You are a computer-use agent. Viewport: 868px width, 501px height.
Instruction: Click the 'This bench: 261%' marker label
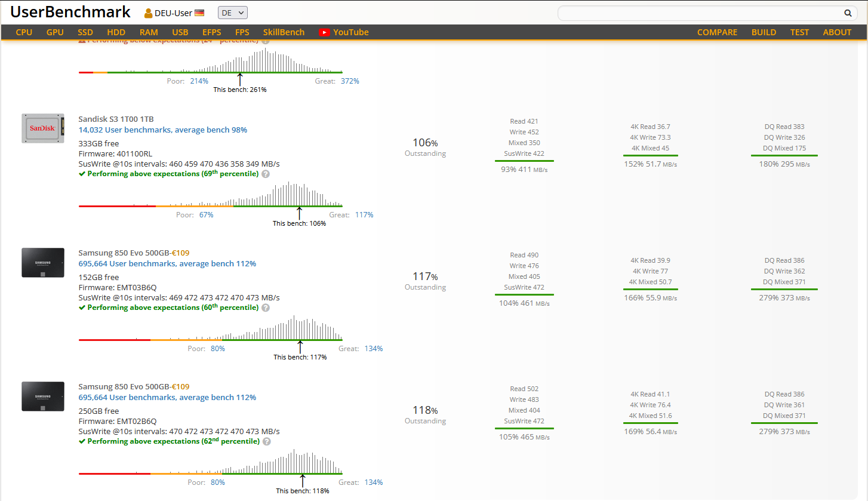[x=240, y=90]
